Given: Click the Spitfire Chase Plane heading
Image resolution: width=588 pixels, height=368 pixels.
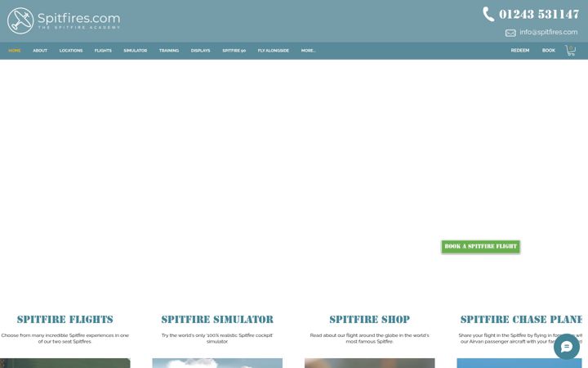Looking at the screenshot, I should coord(521,320).
